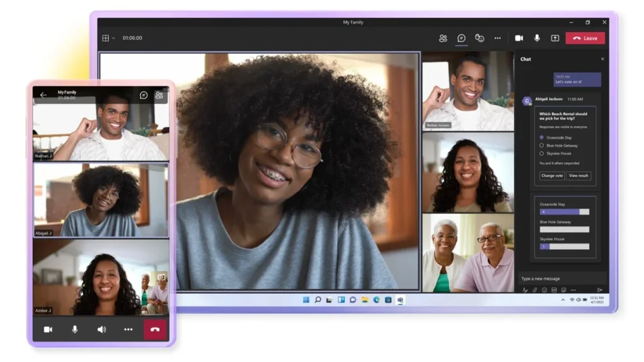The image size is (644, 362).
Task: Select the Blue Hole Getaway poll option
Action: (541, 145)
